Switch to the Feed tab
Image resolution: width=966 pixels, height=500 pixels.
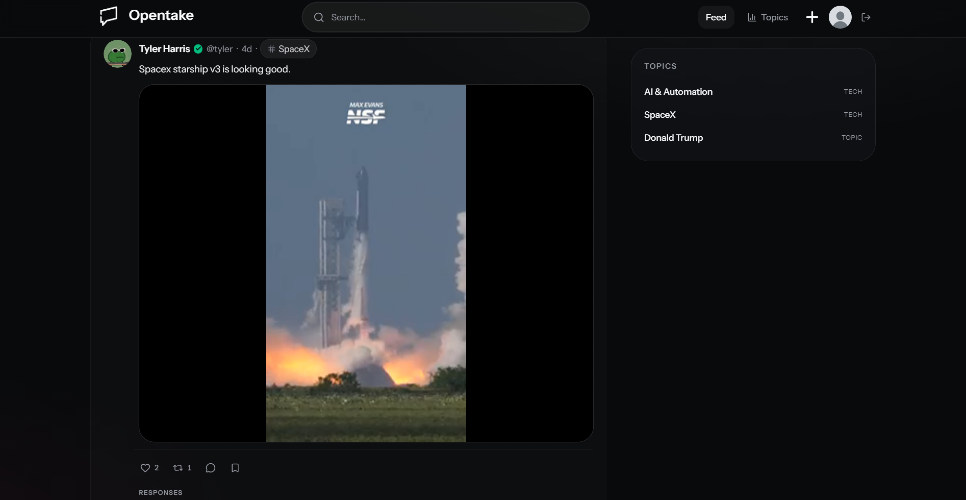[x=715, y=17]
